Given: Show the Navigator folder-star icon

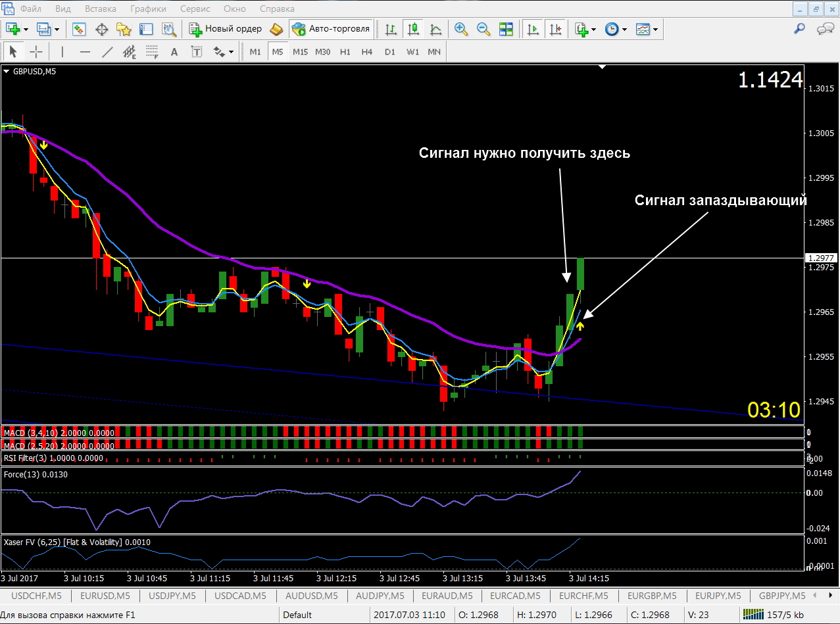Looking at the screenshot, I should (x=124, y=29).
